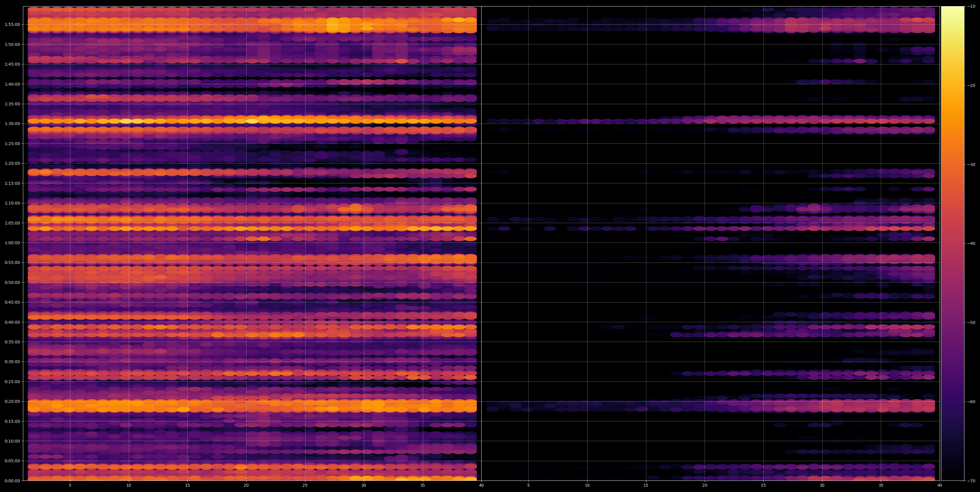The image size is (980, 492).
Task: Select x-axis label 10 under right heatmap
Action: tap(587, 486)
